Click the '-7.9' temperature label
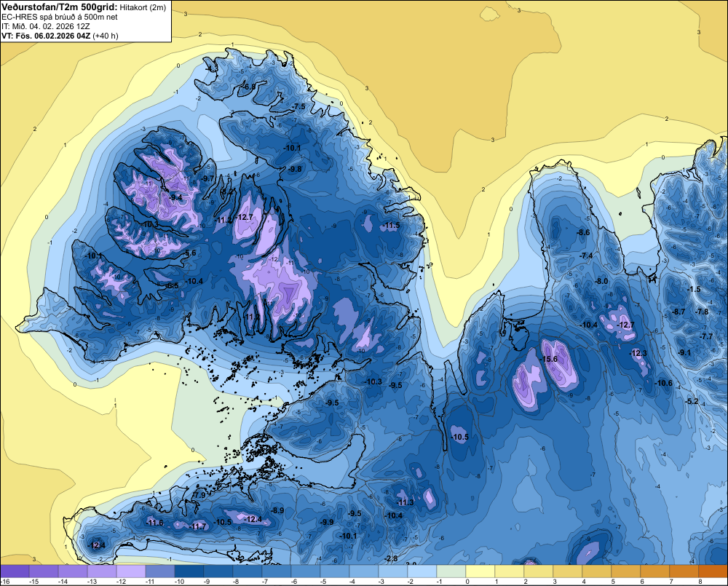 click(199, 496)
